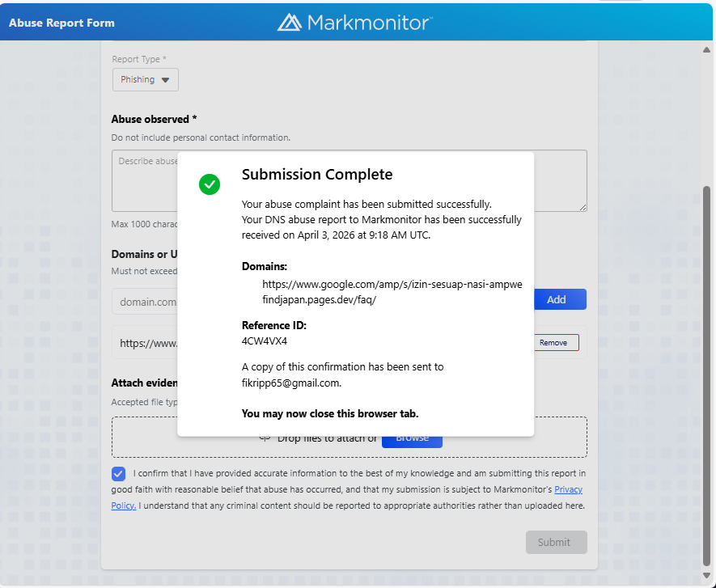Click the vertical scrollbar thumb

click(706, 376)
